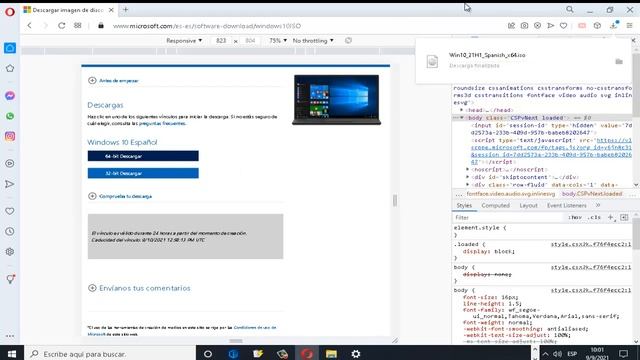The height and width of the screenshot is (360, 640).
Task: Open 75% zoom dropdown
Action: click(x=278, y=40)
